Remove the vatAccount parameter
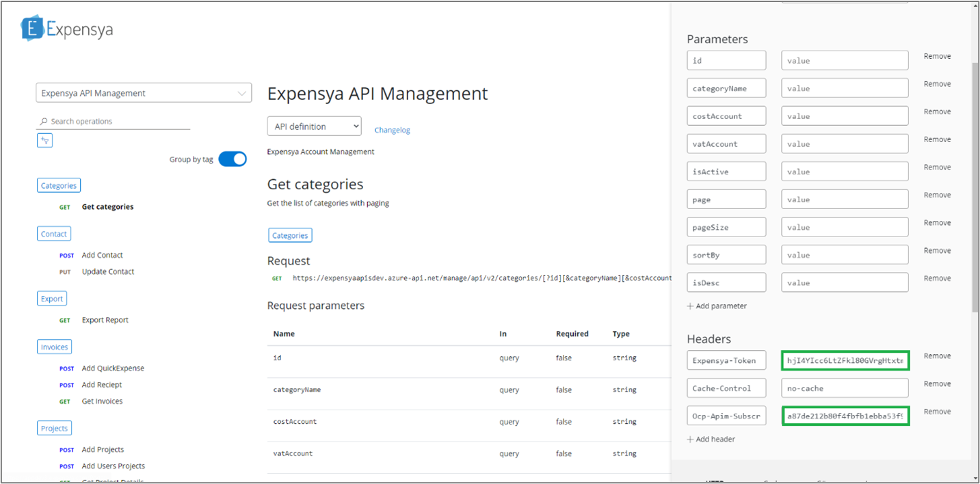Image resolution: width=980 pixels, height=484 pixels. click(937, 139)
